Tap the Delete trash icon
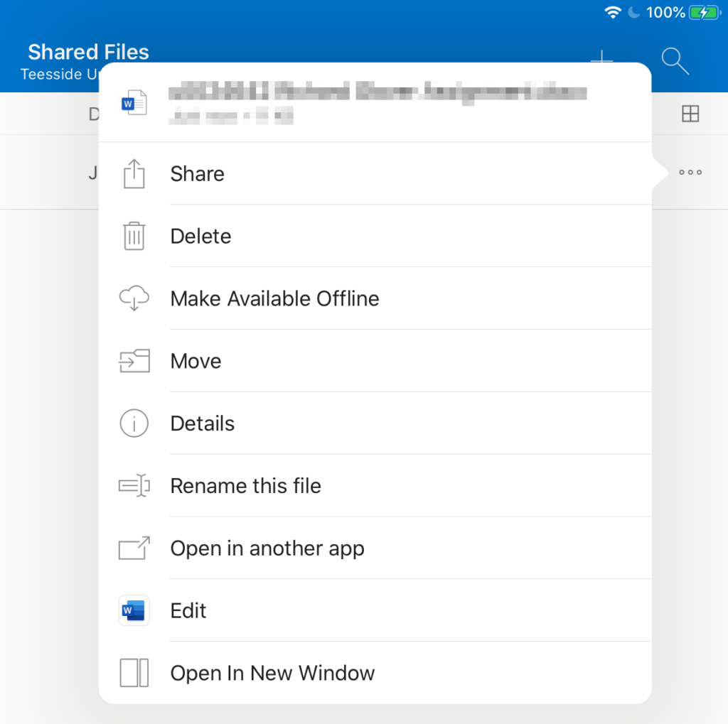The width and height of the screenshot is (728, 724). point(134,236)
